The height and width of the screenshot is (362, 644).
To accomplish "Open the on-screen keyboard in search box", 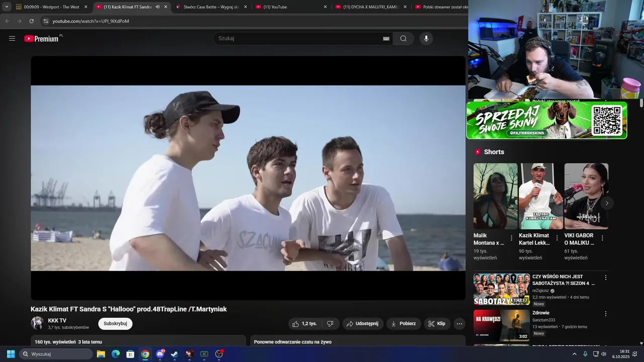I will (x=386, y=39).
